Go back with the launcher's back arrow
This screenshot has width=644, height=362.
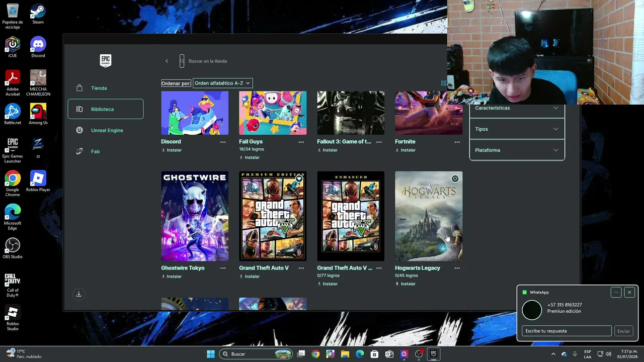(167, 61)
